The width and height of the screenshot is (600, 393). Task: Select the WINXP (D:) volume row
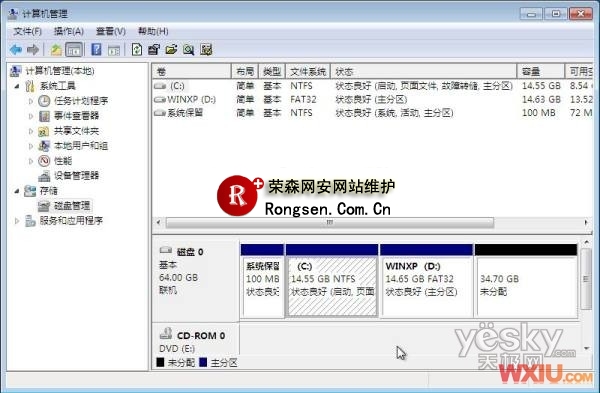click(x=372, y=99)
